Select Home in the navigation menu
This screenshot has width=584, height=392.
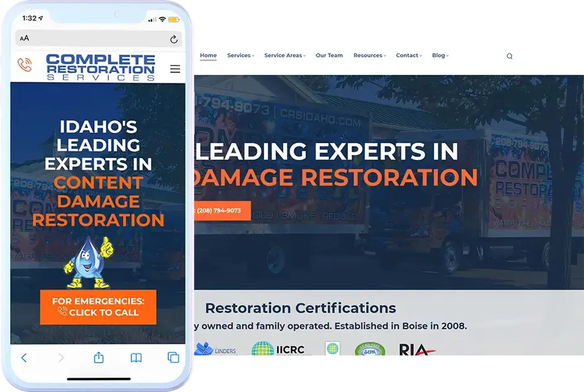click(208, 55)
